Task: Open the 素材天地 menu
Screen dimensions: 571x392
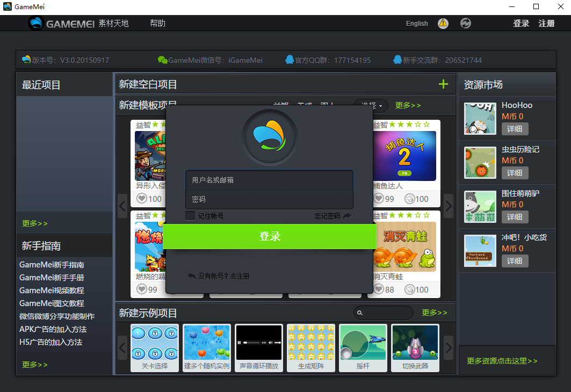Action: click(113, 23)
